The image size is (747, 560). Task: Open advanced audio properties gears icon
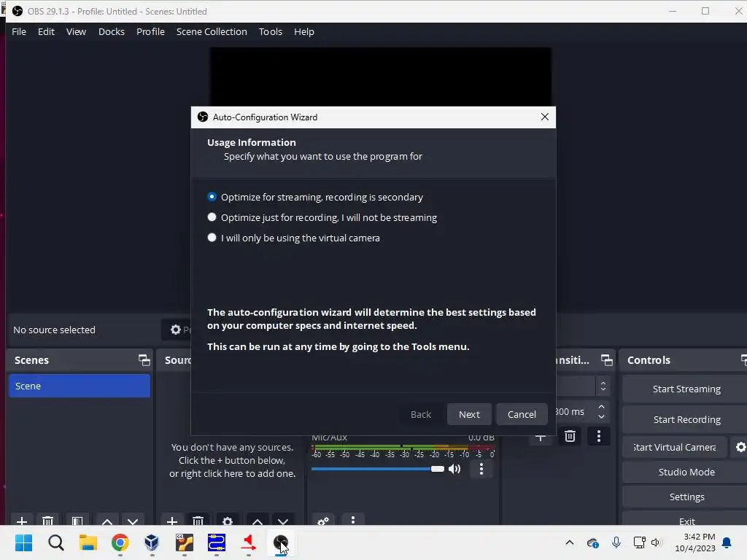(x=323, y=521)
